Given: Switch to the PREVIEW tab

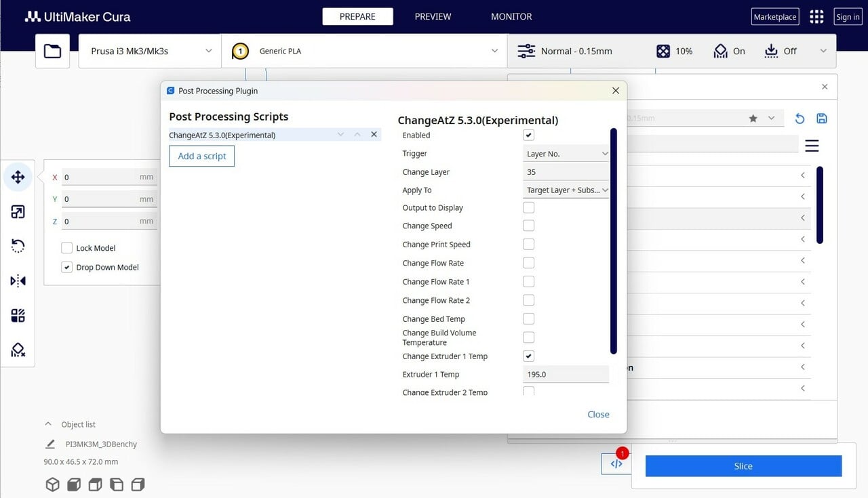Looking at the screenshot, I should click(x=433, y=17).
